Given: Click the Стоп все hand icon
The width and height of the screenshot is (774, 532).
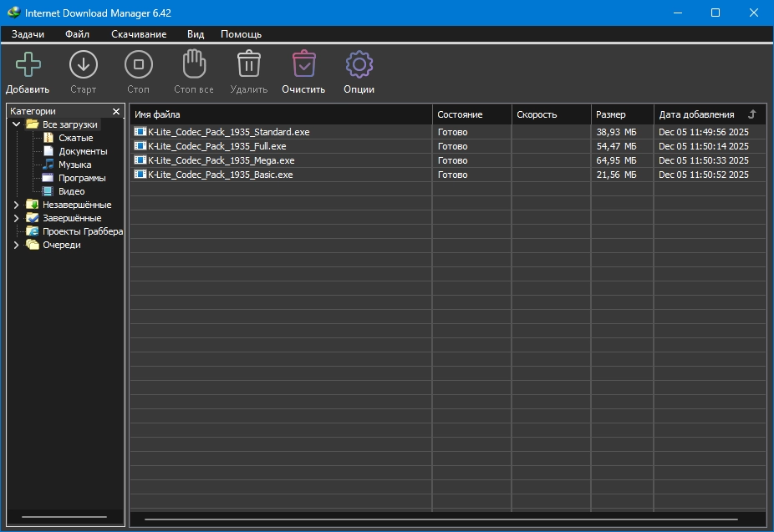Looking at the screenshot, I should click(x=194, y=64).
